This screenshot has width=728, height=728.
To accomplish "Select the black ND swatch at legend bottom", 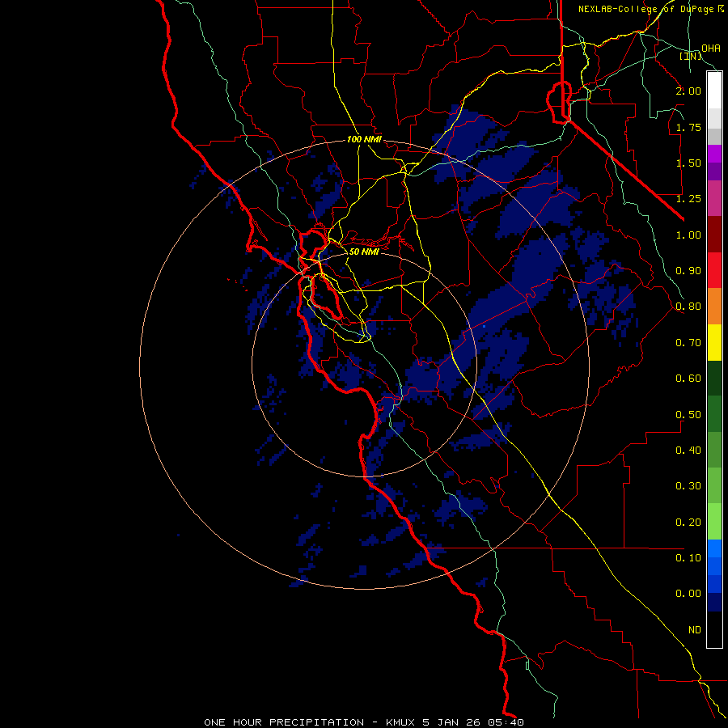I will pos(714,629).
